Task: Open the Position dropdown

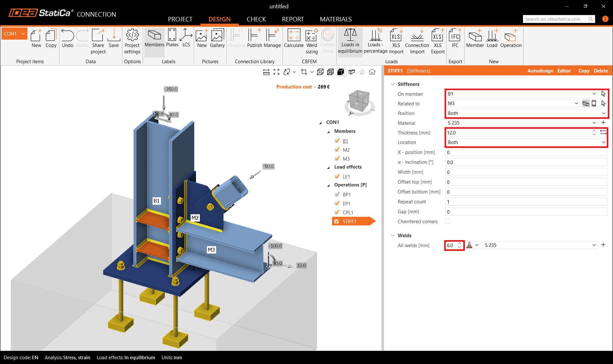Action: tap(526, 113)
